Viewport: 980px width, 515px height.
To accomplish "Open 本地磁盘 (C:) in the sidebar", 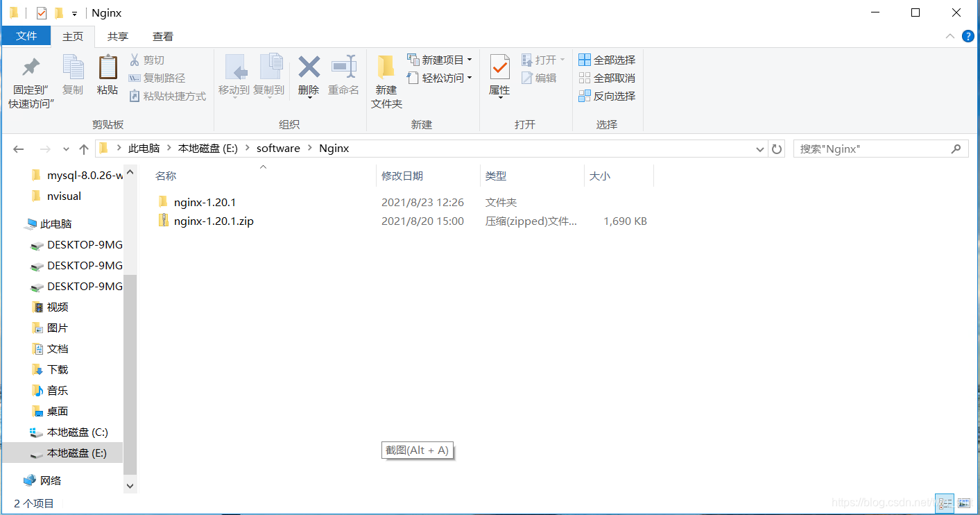I will pyautogui.click(x=70, y=432).
